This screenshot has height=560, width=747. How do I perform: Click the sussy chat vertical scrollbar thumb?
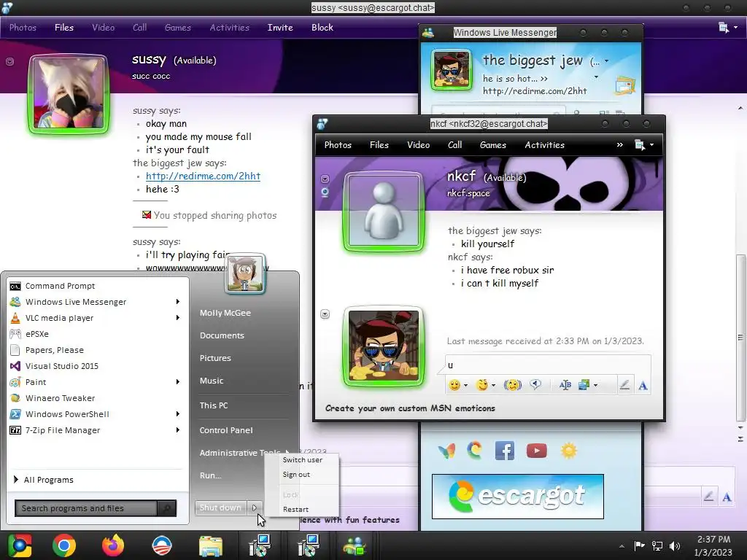pyautogui.click(x=740, y=337)
